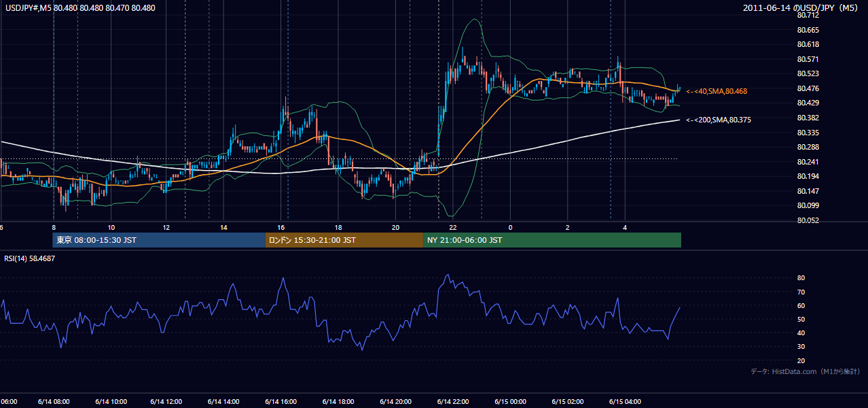Click hour label 16 under the price chart

click(x=281, y=227)
